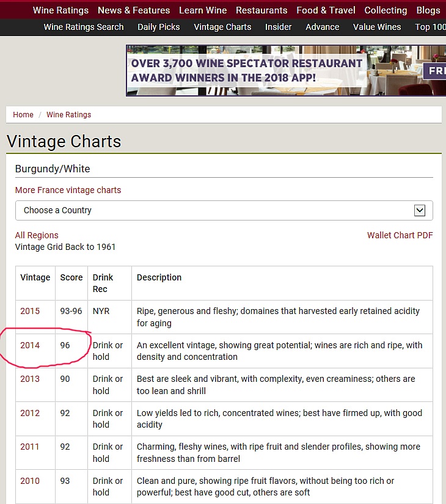Go to Value Wines page
Image resolution: width=446 pixels, height=504 pixels.
coord(377,27)
